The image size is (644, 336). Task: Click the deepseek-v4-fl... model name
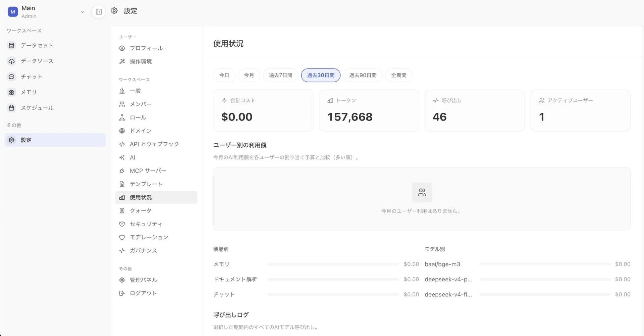(448, 294)
